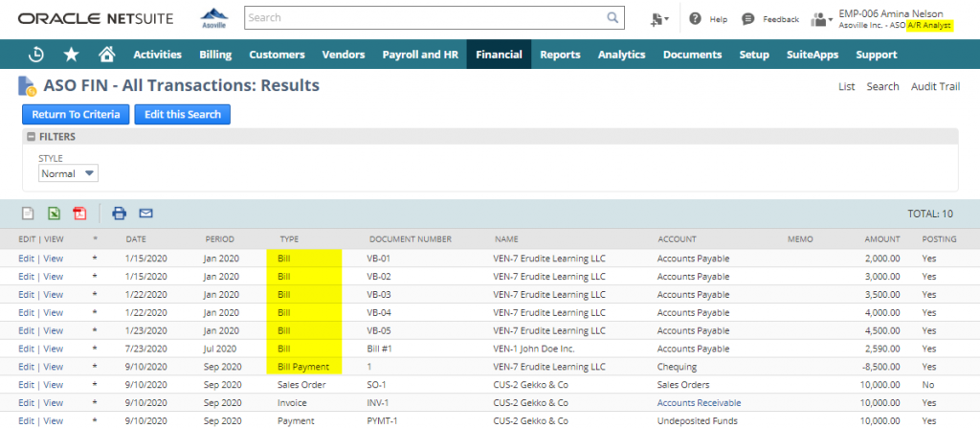Open the List link

tap(846, 86)
